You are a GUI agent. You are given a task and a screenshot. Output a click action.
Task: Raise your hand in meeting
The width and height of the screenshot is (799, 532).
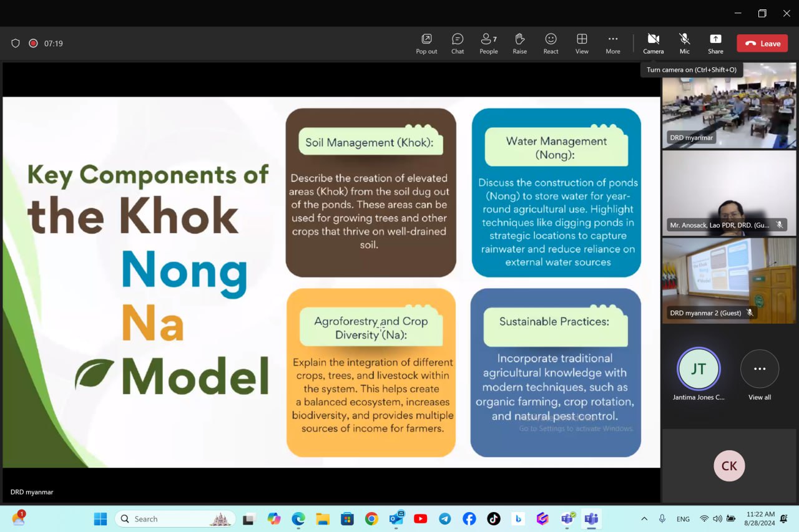(x=519, y=43)
